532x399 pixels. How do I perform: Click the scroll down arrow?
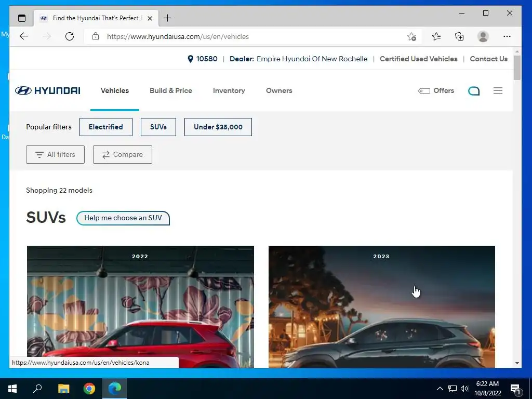tap(517, 363)
